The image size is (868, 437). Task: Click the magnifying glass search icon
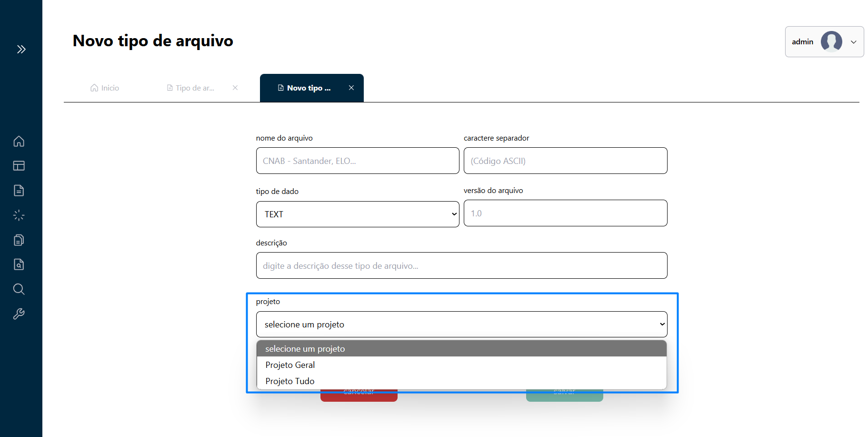point(19,289)
